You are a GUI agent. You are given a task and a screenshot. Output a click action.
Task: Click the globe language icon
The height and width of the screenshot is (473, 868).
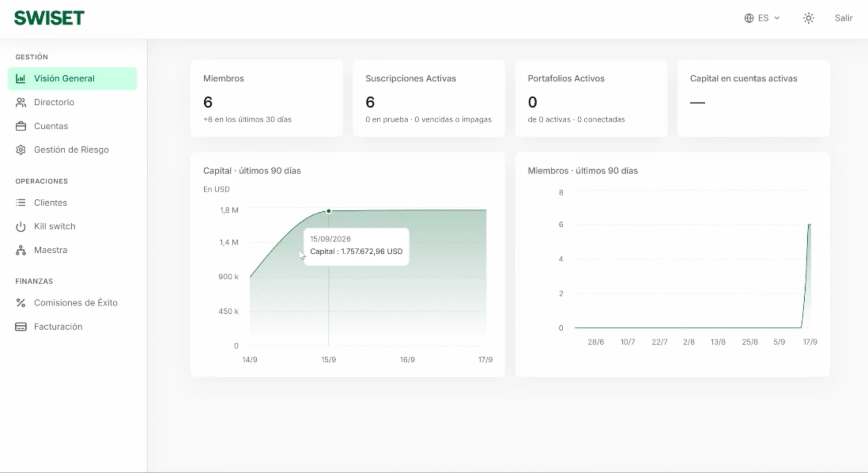click(x=749, y=18)
